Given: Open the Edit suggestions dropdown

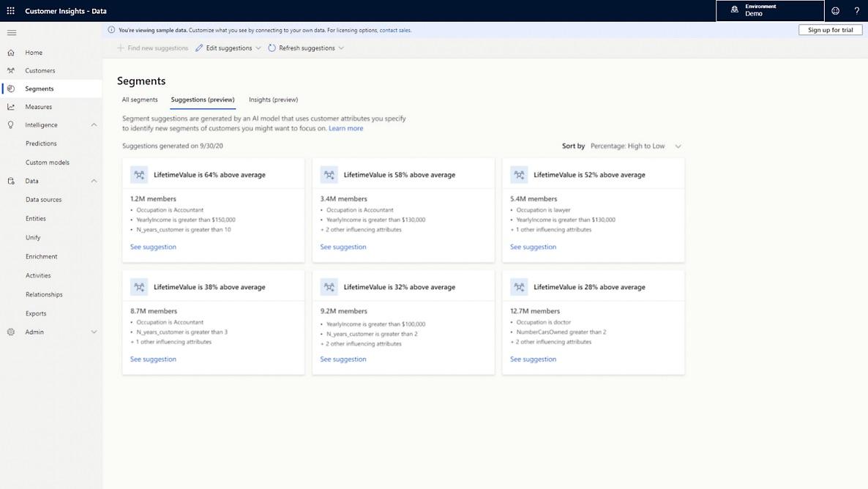Looking at the screenshot, I should pos(228,48).
